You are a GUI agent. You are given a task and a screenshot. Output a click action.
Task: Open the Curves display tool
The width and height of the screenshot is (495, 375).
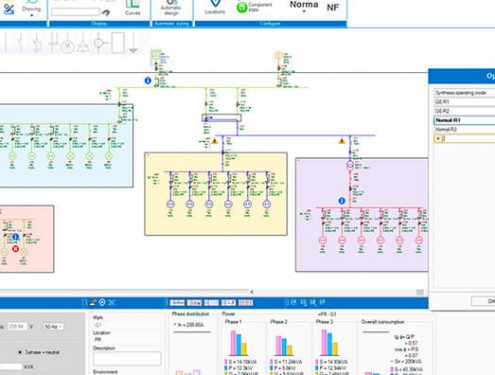132,7
